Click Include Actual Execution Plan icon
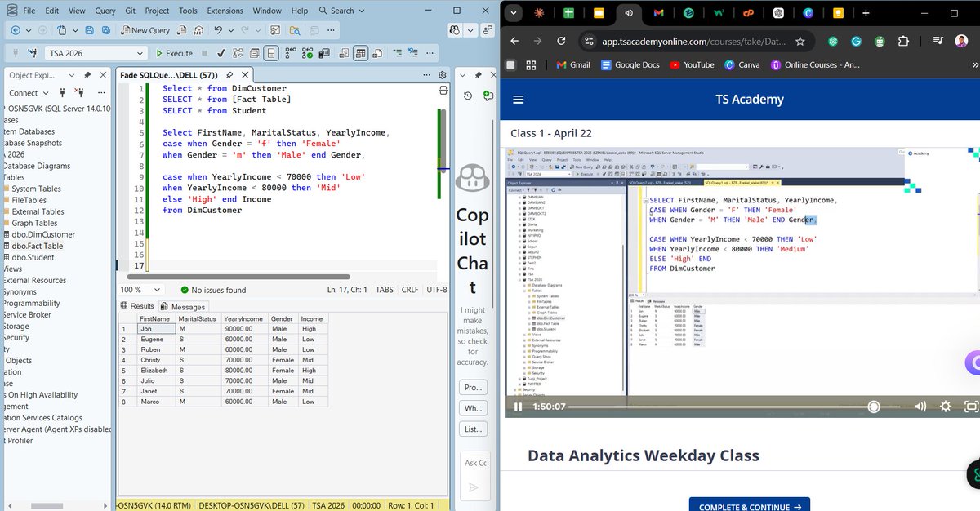 click(290, 54)
